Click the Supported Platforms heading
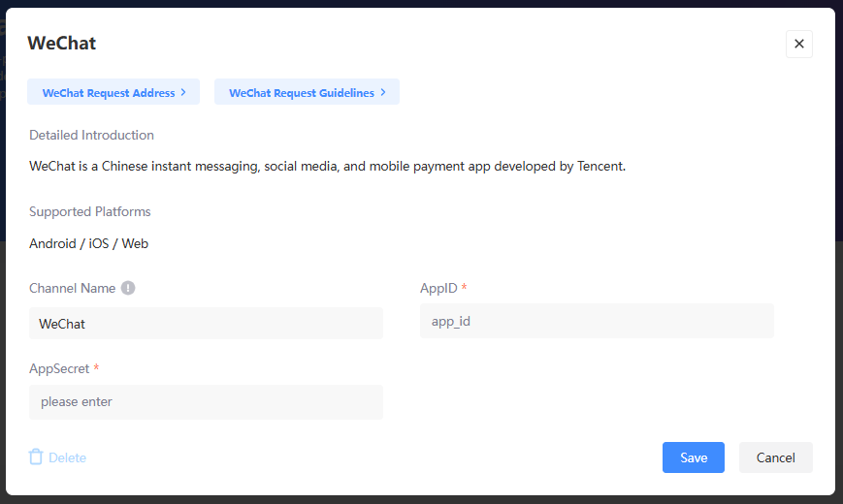 [89, 211]
